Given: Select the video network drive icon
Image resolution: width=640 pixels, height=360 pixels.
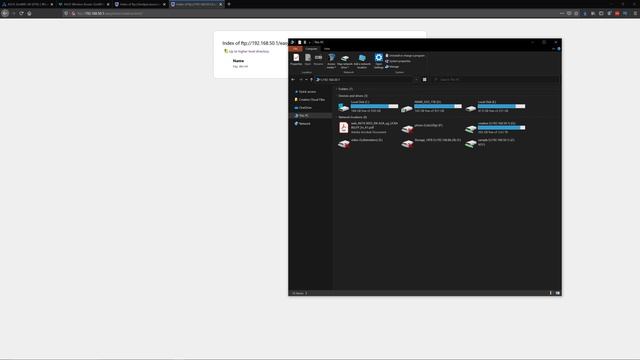Looking at the screenshot, I should point(344,144).
